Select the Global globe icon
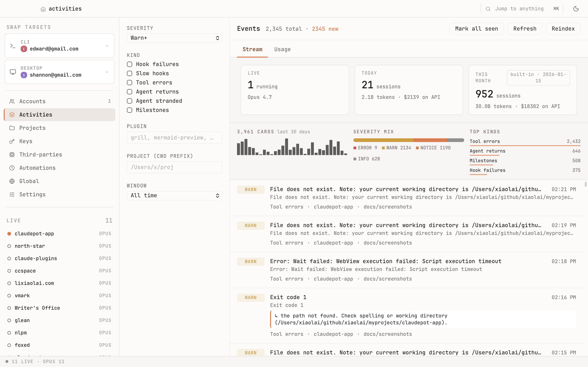The image size is (588, 367). [12, 181]
